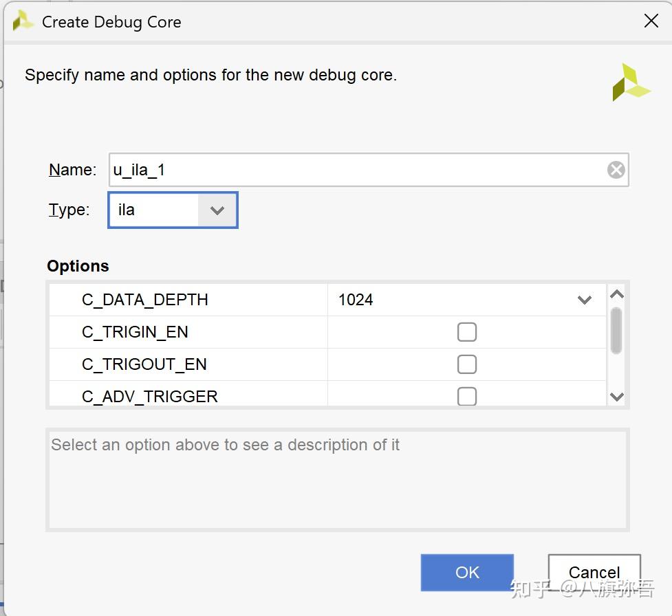Click the Options list scrollbar thumb
Viewport: 672px width, 616px height.
[616, 330]
